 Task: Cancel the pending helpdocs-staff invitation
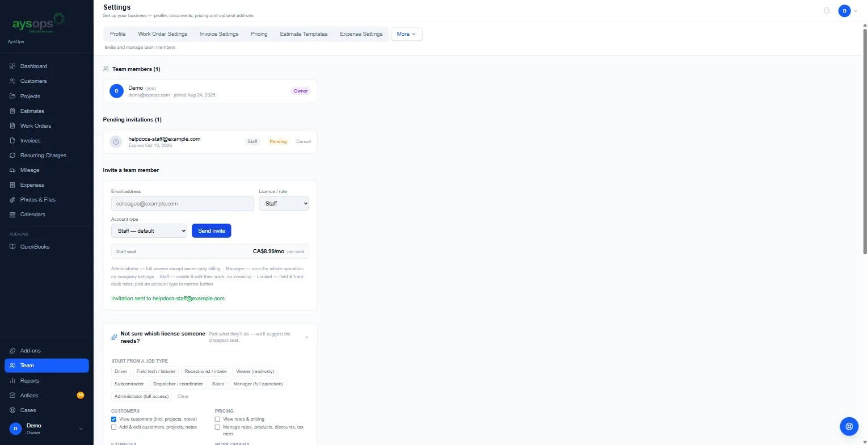(304, 142)
